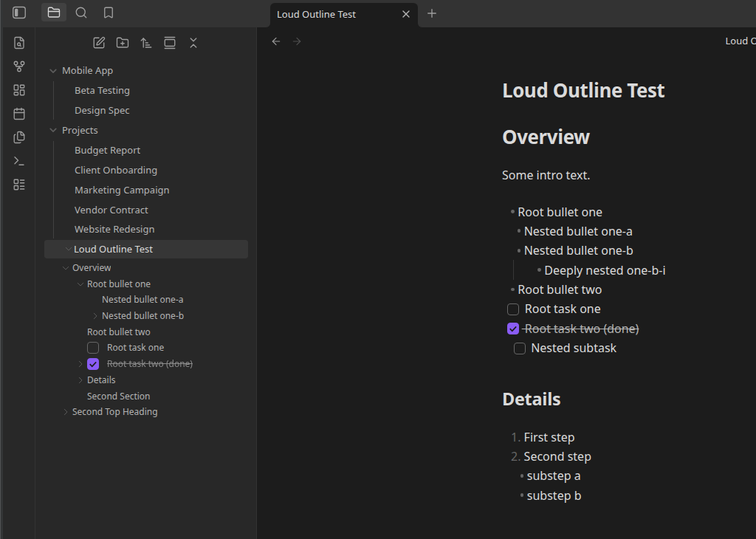Expand Second Top Heading in outline
The width and height of the screenshot is (756, 539).
(x=66, y=412)
